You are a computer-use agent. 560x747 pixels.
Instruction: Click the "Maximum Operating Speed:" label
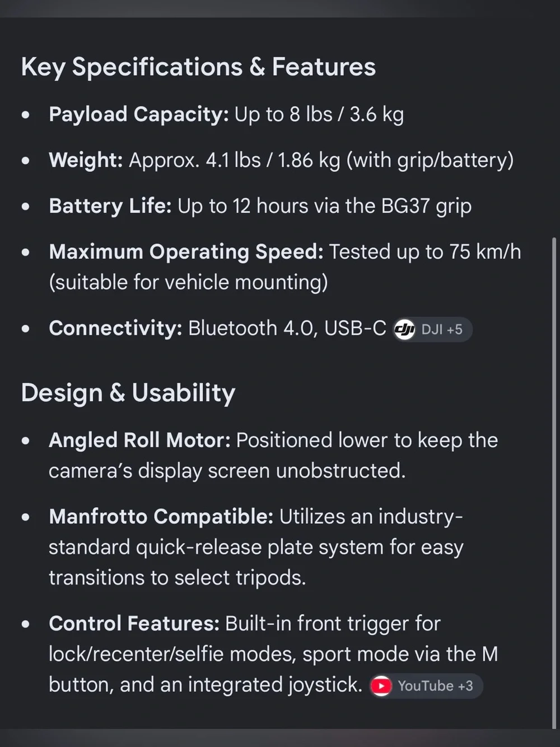tap(186, 252)
